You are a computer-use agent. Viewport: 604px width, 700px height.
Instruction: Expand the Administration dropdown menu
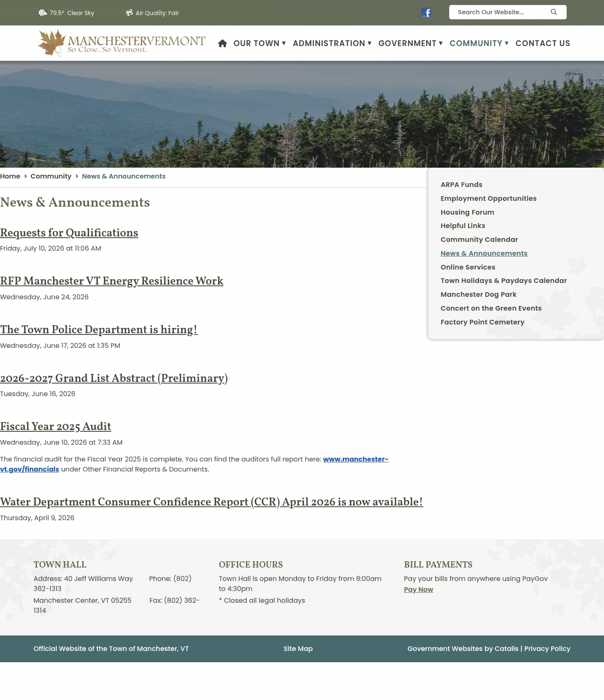(x=332, y=43)
